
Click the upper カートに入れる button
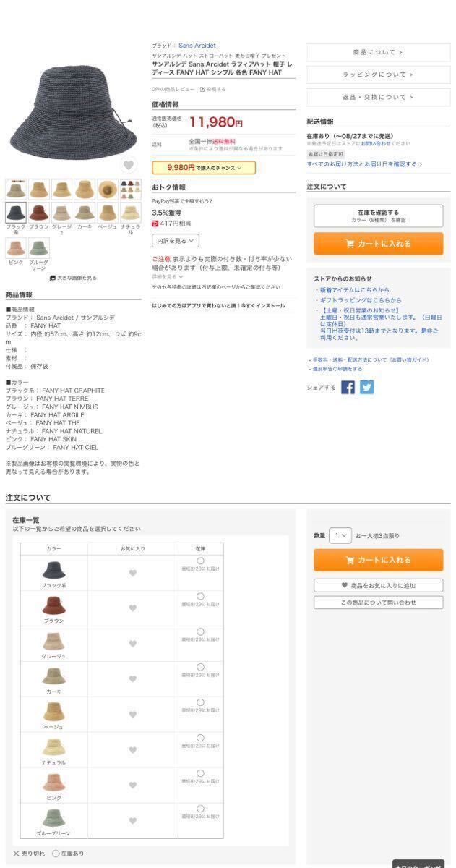click(x=378, y=244)
